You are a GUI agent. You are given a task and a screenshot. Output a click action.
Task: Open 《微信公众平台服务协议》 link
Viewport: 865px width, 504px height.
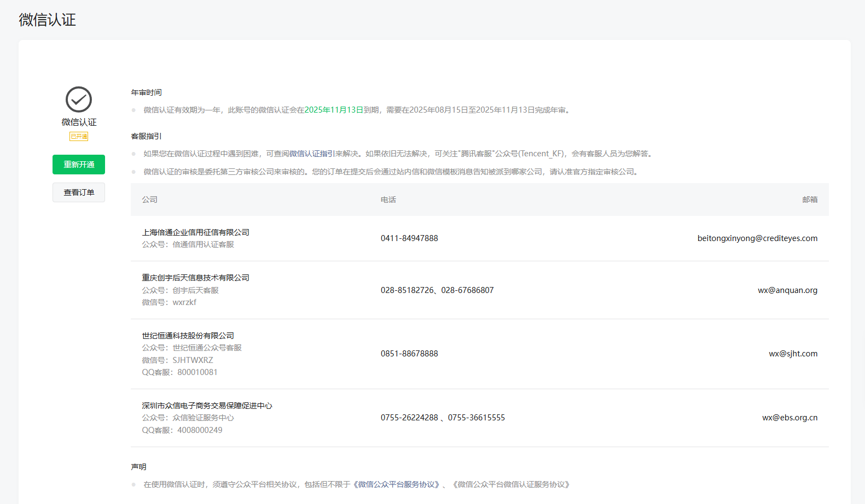tap(397, 484)
